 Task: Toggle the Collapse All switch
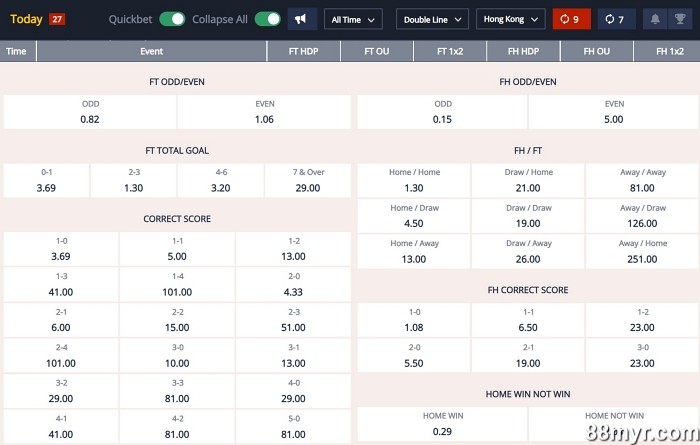267,19
